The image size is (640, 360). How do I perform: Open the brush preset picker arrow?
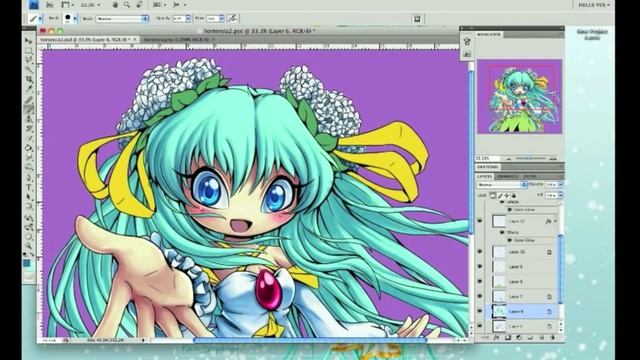click(x=75, y=18)
